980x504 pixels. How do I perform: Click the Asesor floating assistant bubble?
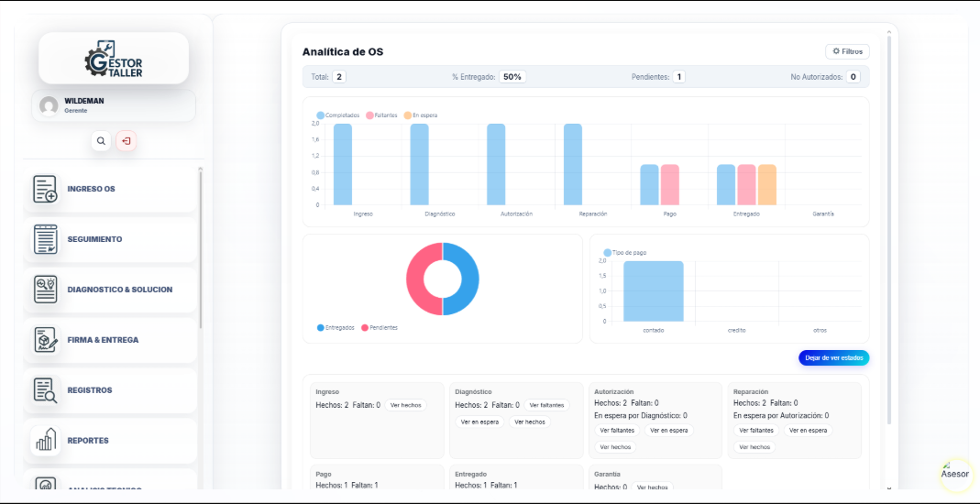pyautogui.click(x=955, y=474)
